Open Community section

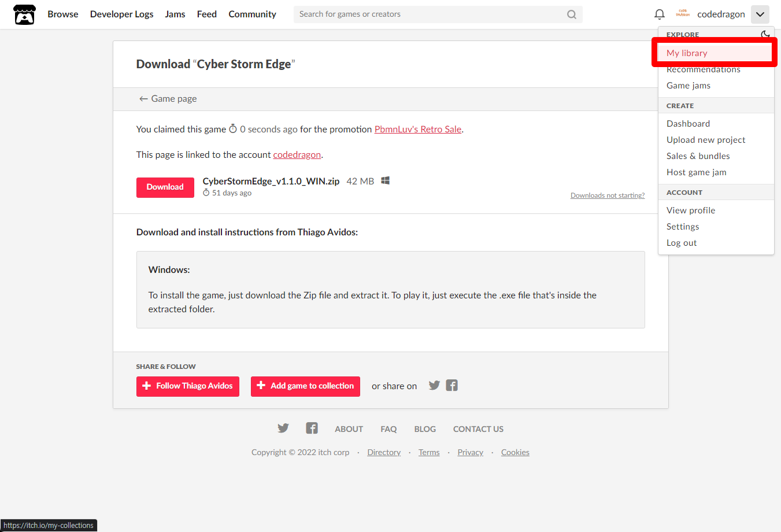(253, 14)
